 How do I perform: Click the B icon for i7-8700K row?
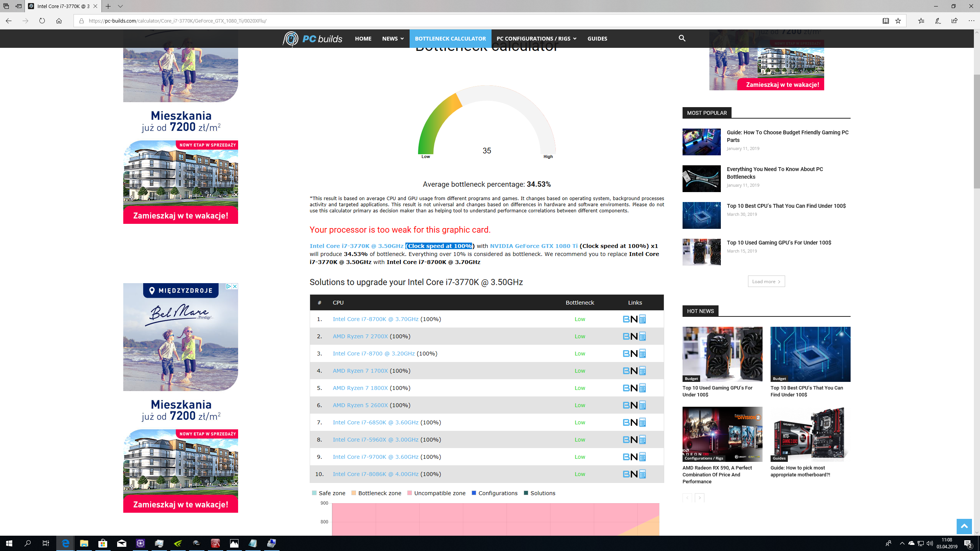[626, 319]
